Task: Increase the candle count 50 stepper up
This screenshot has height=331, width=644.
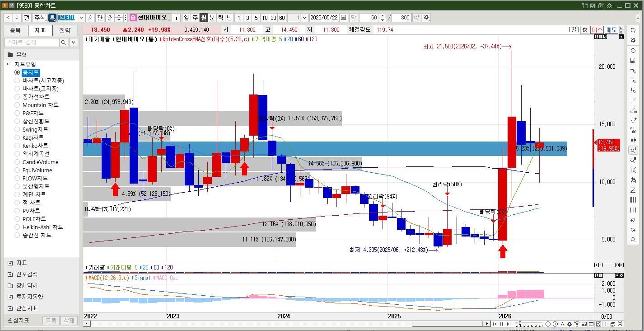Action: [383, 16]
